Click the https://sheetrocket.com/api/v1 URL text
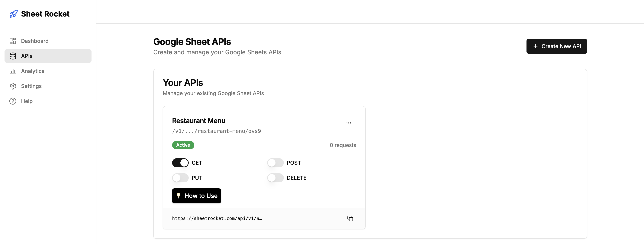 [217, 218]
